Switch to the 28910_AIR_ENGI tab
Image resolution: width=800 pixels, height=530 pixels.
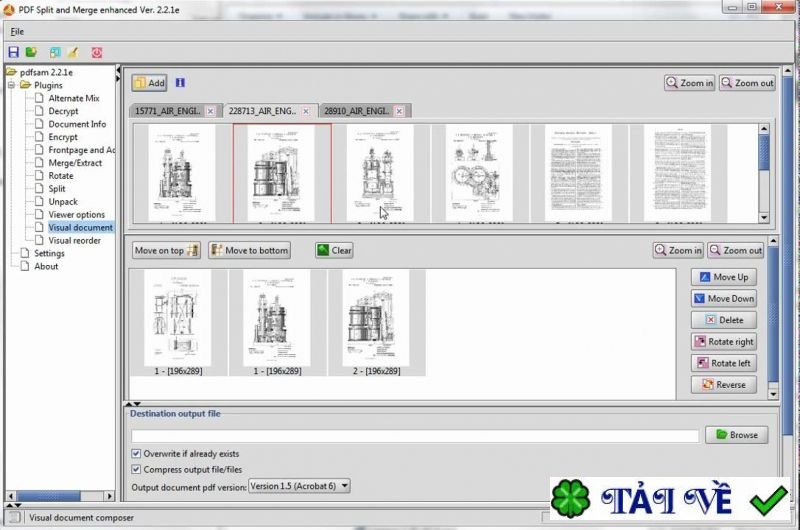click(357, 111)
